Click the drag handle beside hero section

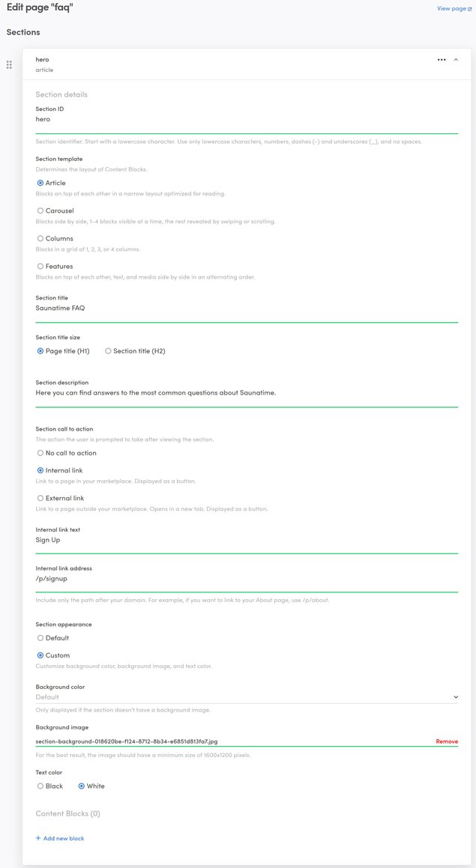click(x=9, y=64)
